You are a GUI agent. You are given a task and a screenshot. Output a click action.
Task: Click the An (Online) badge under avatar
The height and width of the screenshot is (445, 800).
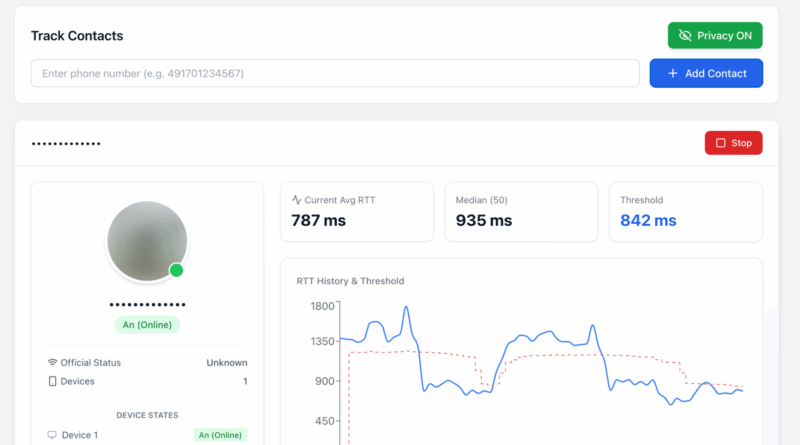click(x=147, y=325)
